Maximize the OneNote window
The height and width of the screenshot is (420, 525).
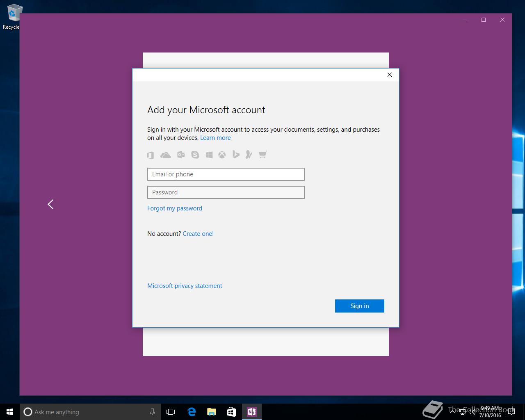[484, 20]
